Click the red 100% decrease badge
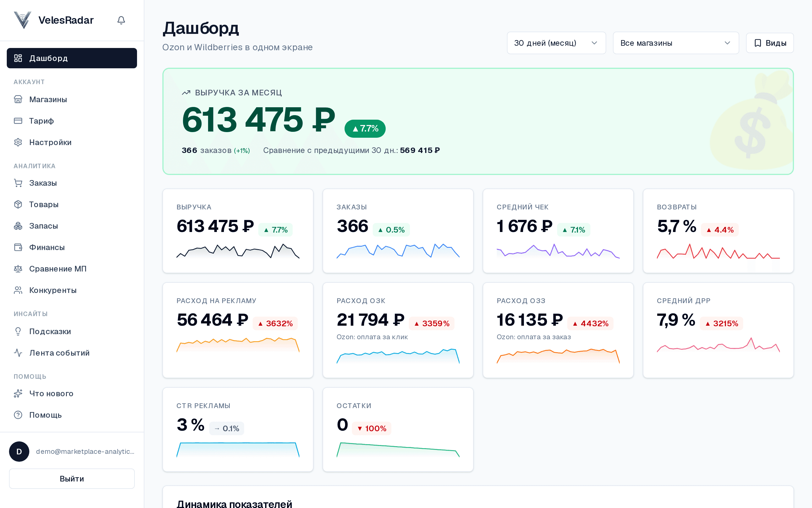The image size is (812, 508). (x=372, y=428)
